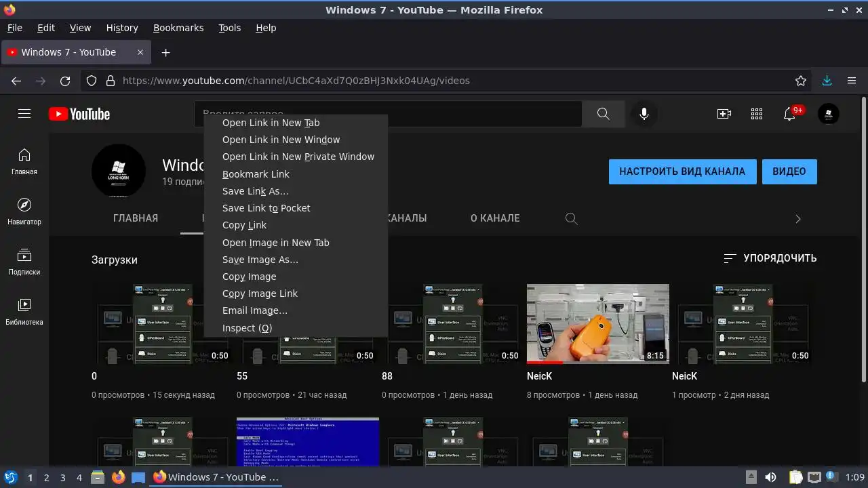Screen dimensions: 868x488
Task: Click the tracking protection shield icon
Action: click(x=92, y=81)
